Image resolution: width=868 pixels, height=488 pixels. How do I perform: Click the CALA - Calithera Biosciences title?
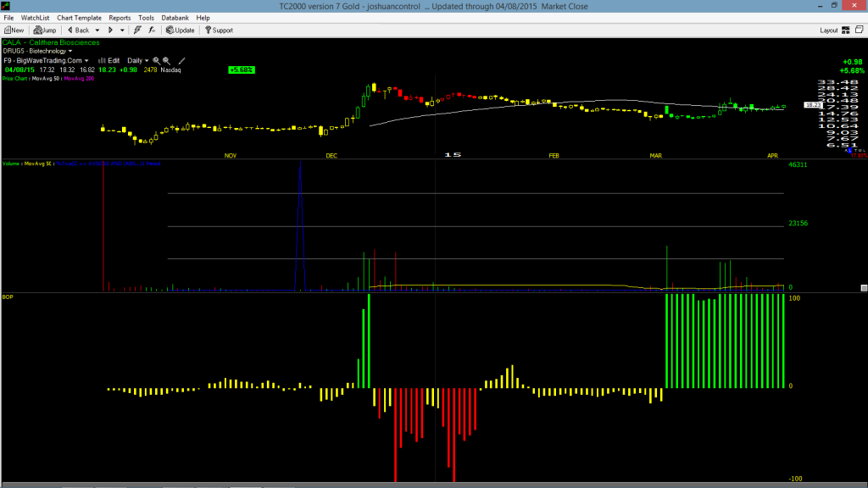(x=51, y=42)
